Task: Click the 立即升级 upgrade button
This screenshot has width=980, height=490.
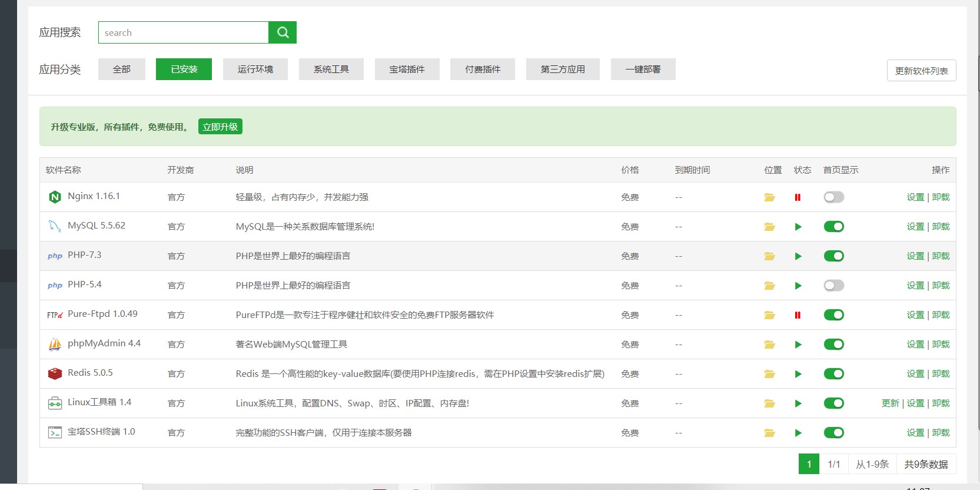Action: click(x=220, y=127)
